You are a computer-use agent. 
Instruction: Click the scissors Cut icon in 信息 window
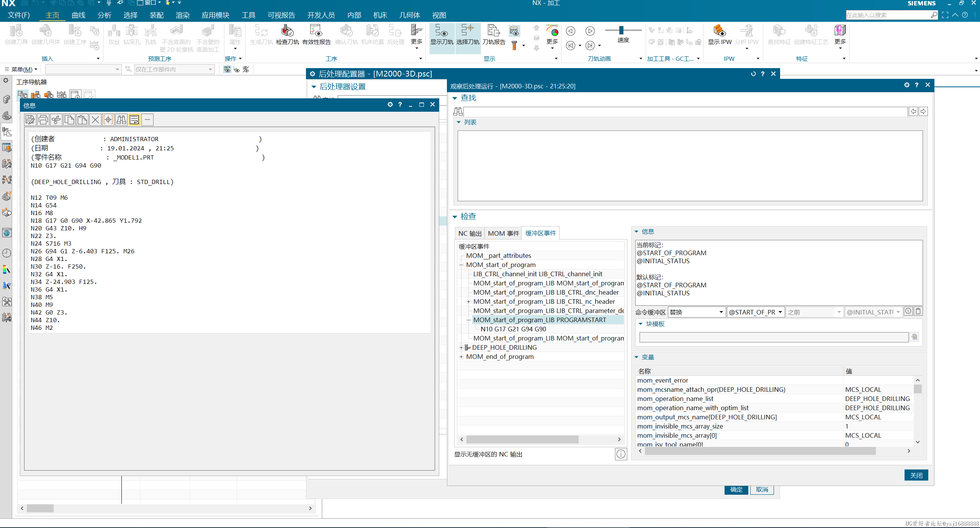(x=56, y=120)
